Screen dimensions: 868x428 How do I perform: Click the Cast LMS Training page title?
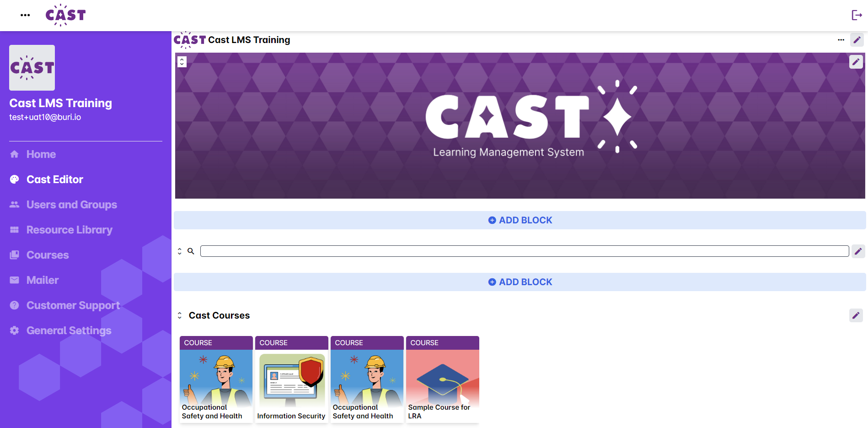(249, 40)
